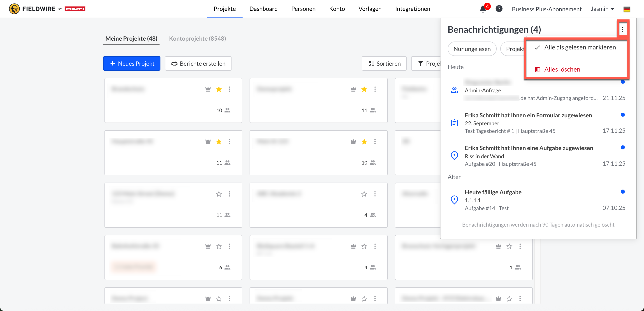Click the notification bell icon
644x311 pixels.
pyautogui.click(x=482, y=9)
